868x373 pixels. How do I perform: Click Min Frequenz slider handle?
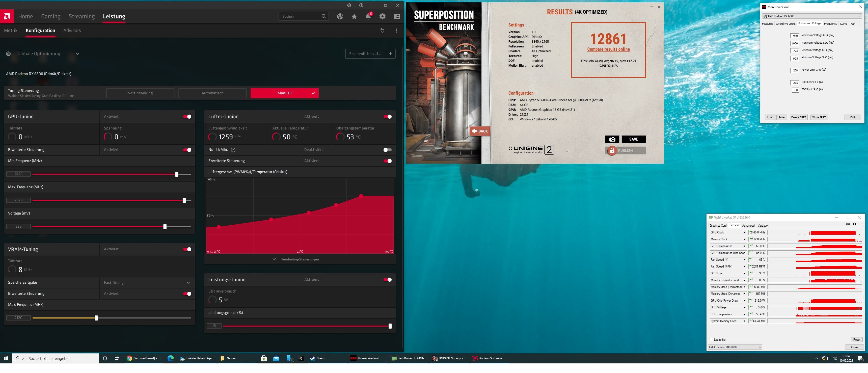(x=177, y=174)
